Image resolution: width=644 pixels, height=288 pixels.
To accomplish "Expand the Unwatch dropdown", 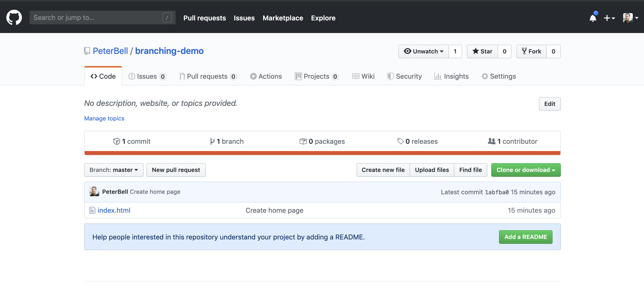I will (x=423, y=51).
